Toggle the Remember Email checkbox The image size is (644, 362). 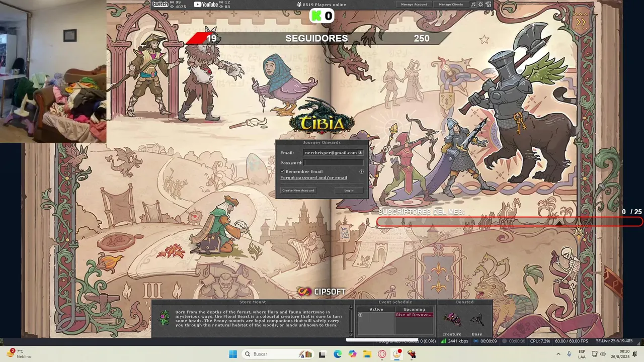[283, 171]
